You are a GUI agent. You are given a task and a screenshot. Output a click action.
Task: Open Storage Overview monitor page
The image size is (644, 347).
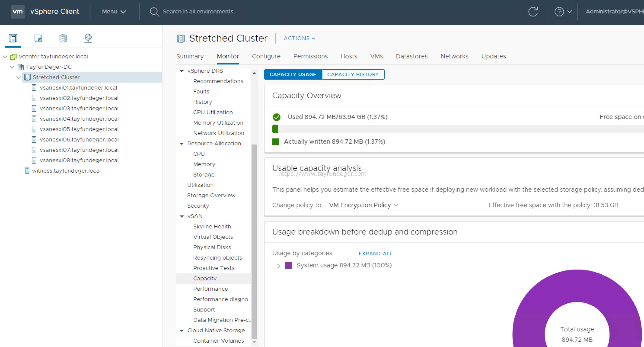211,196
